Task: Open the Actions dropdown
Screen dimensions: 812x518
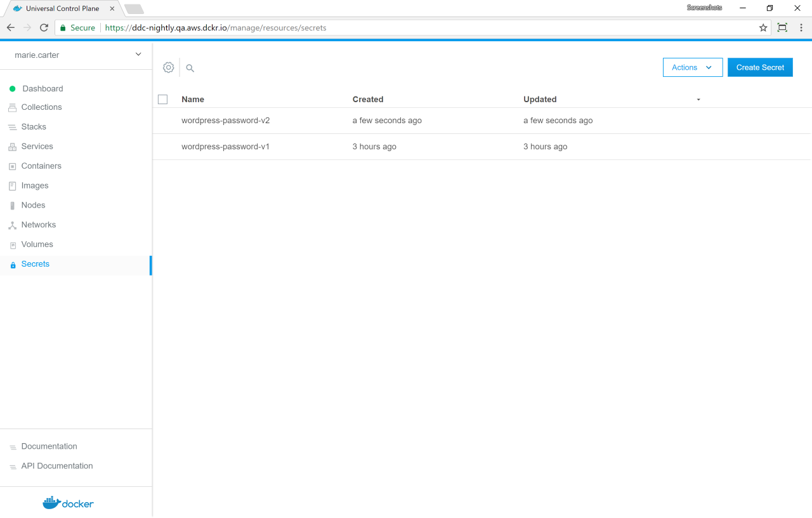Action: click(692, 67)
